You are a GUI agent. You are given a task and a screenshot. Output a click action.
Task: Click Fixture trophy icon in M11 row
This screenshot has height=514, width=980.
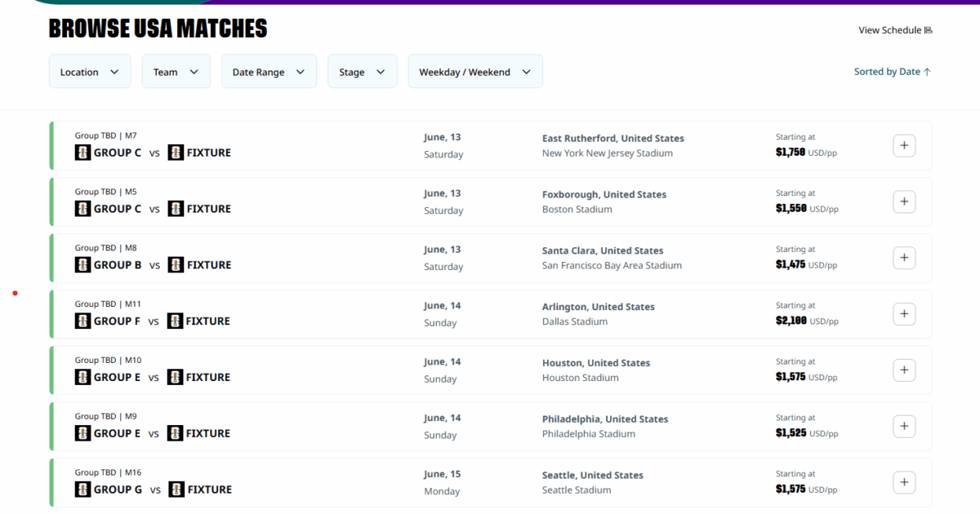pos(175,321)
